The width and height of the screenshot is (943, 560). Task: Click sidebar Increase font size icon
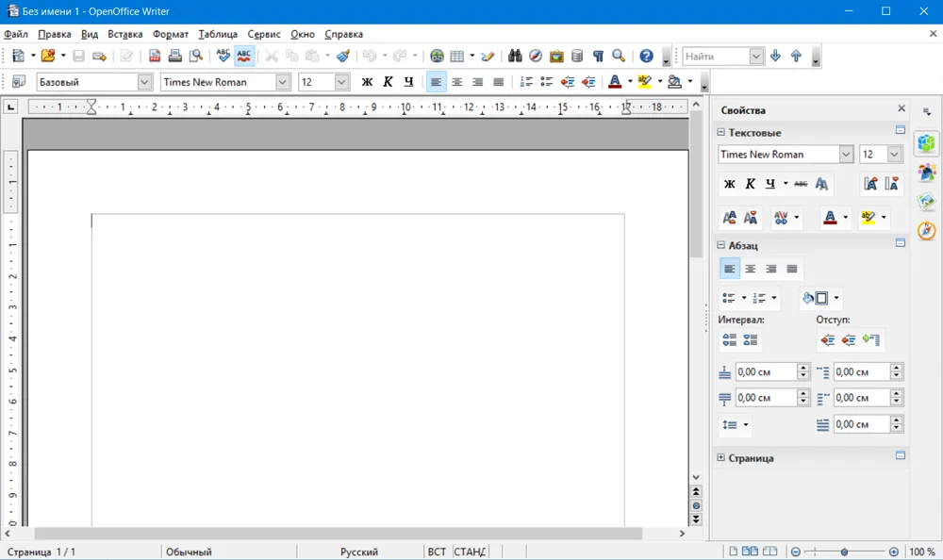(870, 184)
